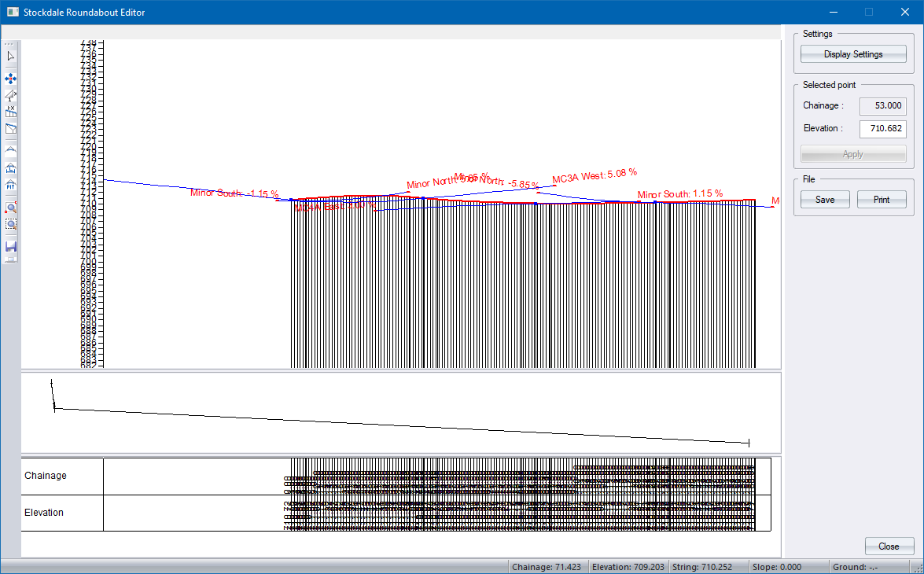Click the I:X grade table tool
This screenshot has height=574, width=924.
click(10, 112)
